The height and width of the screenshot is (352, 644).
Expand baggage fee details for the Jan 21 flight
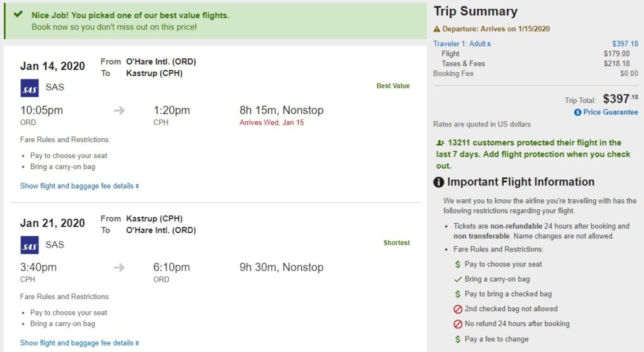click(79, 343)
